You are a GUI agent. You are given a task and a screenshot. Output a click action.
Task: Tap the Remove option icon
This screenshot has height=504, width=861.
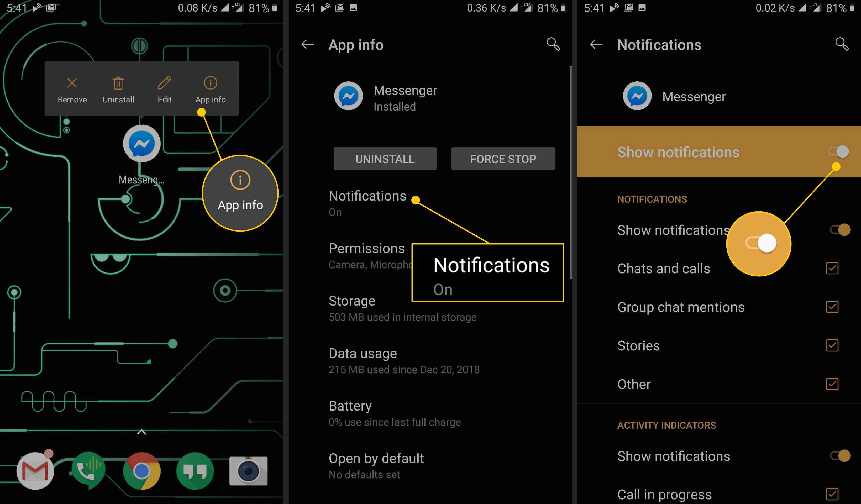(x=71, y=82)
